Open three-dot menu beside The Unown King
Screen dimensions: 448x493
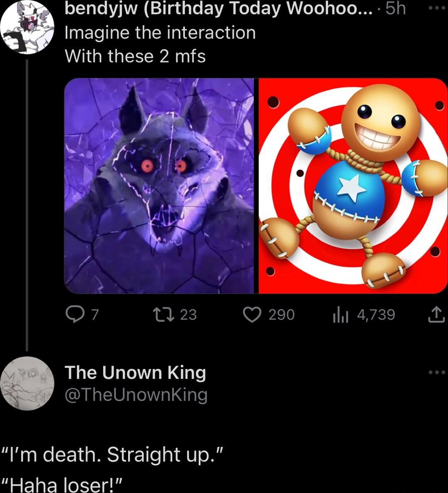point(436,372)
